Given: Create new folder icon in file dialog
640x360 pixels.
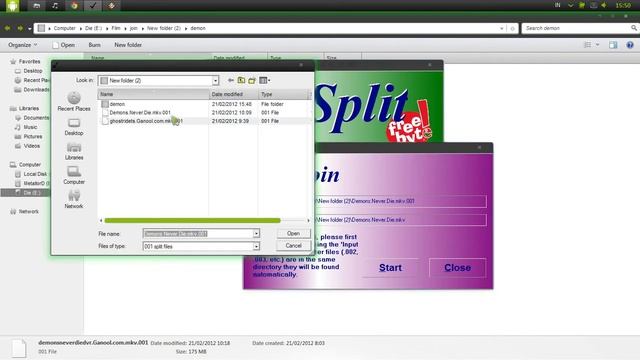Looking at the screenshot, I should pos(252,80).
